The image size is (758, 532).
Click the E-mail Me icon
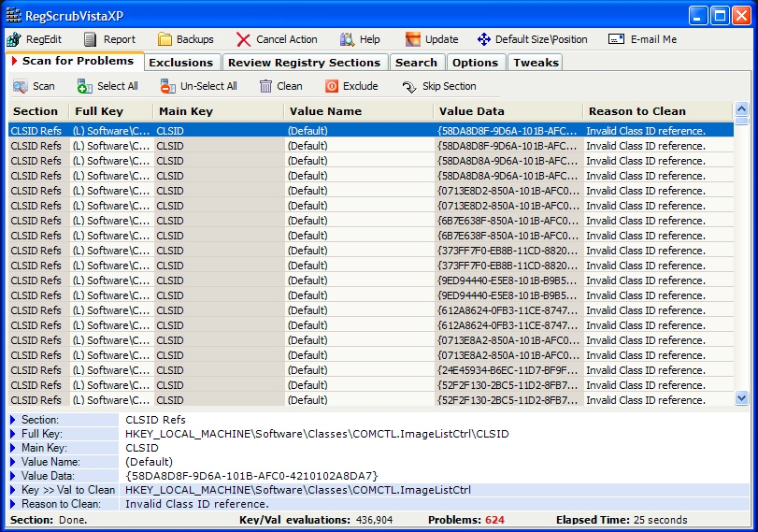tap(616, 39)
